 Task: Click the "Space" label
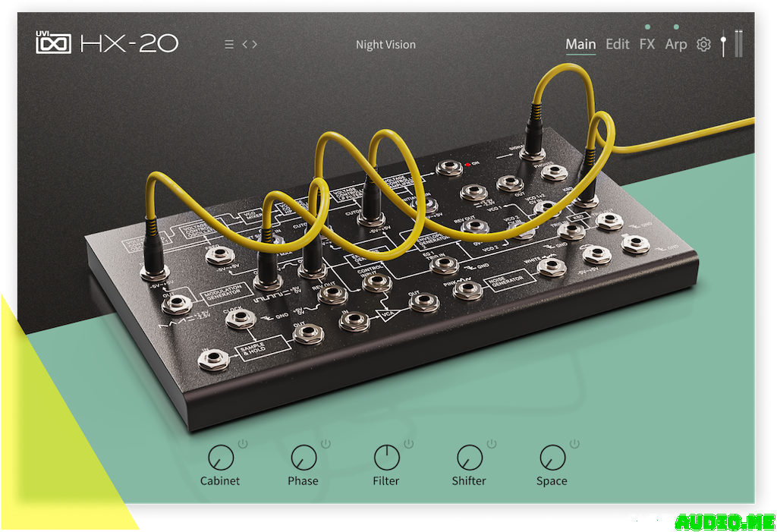[552, 481]
